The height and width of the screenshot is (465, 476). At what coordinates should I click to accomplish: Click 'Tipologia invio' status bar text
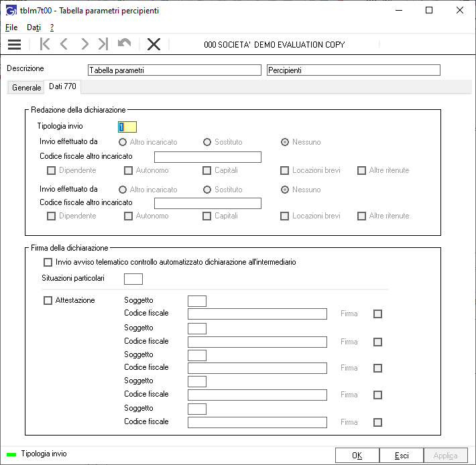(x=44, y=454)
